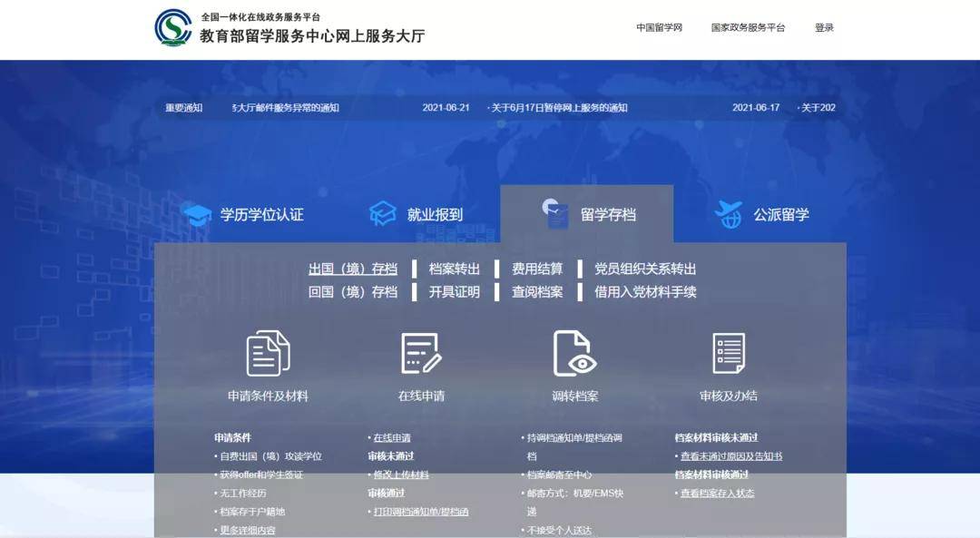Select the 档案转出 submenu item
Viewport: 980px width, 538px height.
coord(455,269)
